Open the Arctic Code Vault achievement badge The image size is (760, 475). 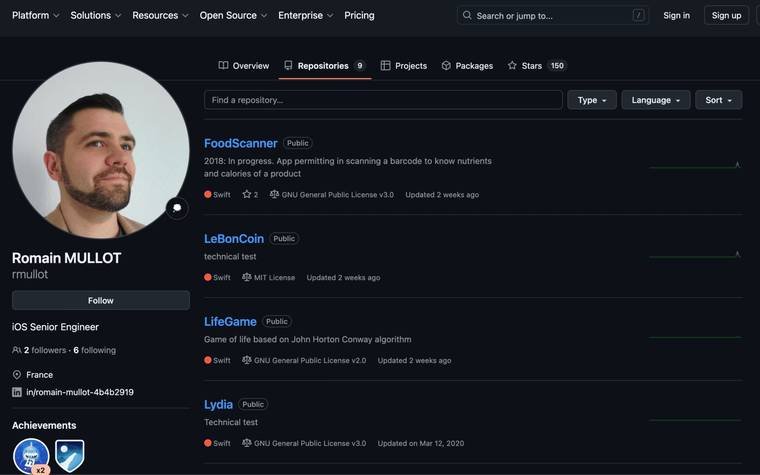70,456
